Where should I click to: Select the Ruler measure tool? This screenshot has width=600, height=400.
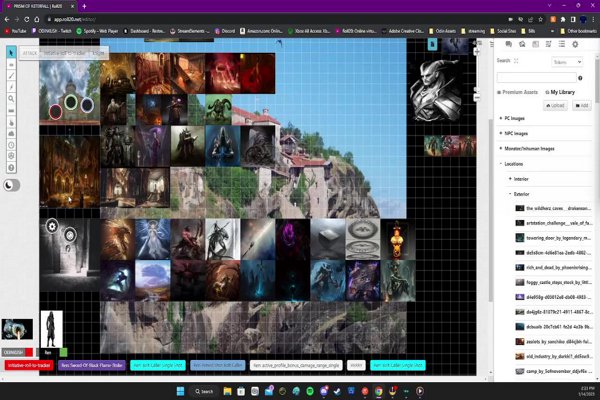(x=11, y=111)
